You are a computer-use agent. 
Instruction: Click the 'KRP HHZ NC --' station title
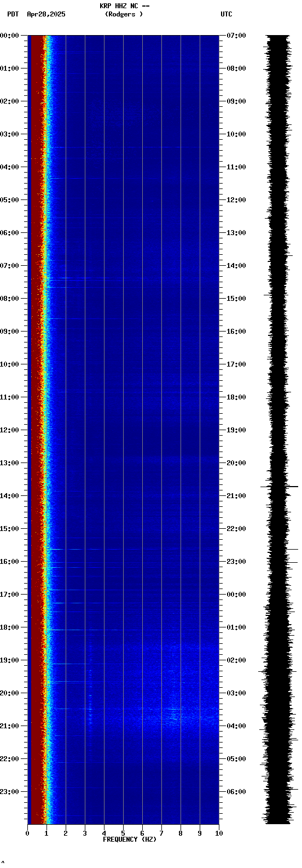click(125, 6)
